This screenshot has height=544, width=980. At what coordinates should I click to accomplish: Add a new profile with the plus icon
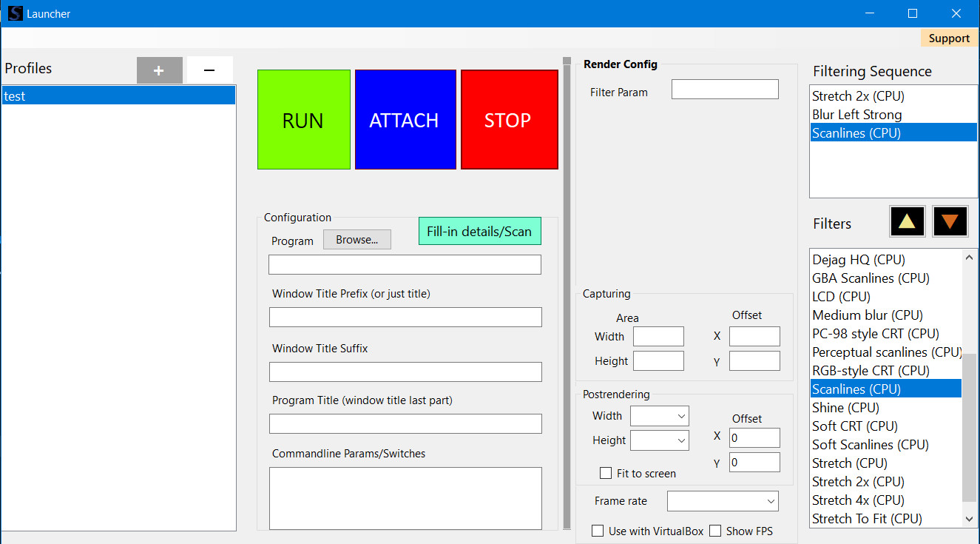(159, 70)
